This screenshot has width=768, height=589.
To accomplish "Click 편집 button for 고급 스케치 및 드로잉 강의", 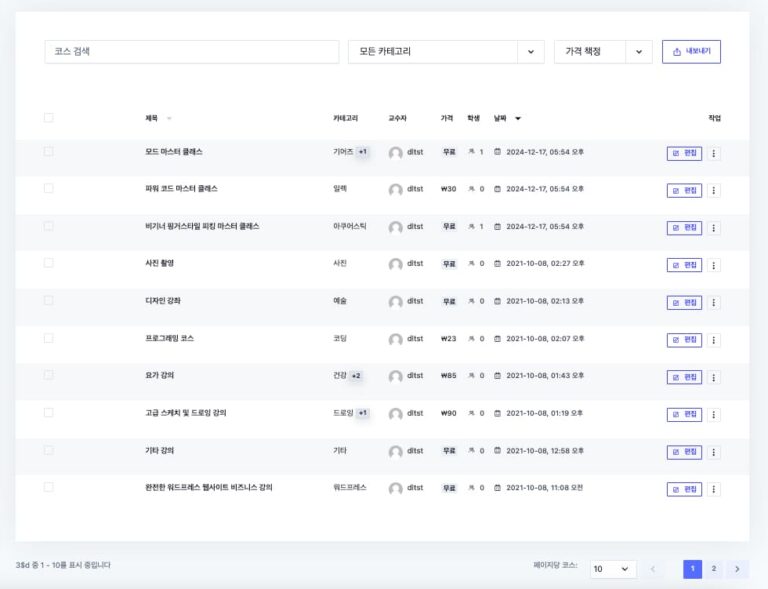I will coord(685,414).
